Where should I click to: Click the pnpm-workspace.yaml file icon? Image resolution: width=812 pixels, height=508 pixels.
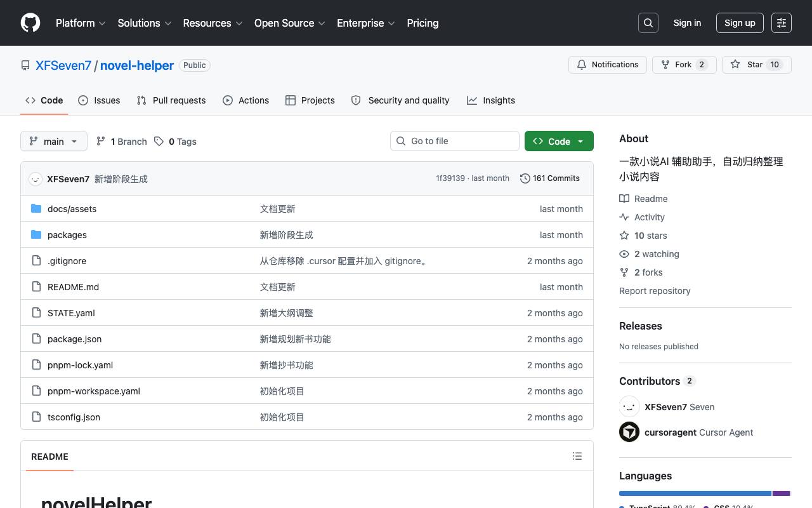36,391
